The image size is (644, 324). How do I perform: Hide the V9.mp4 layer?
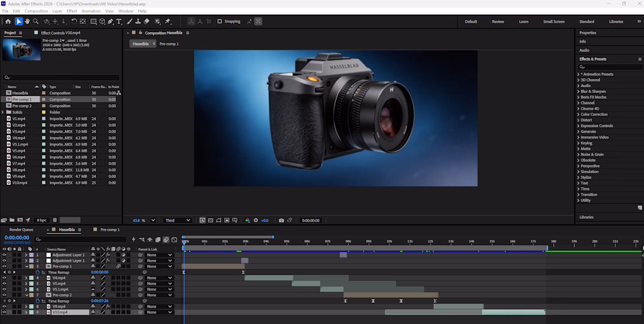pyautogui.click(x=5, y=307)
